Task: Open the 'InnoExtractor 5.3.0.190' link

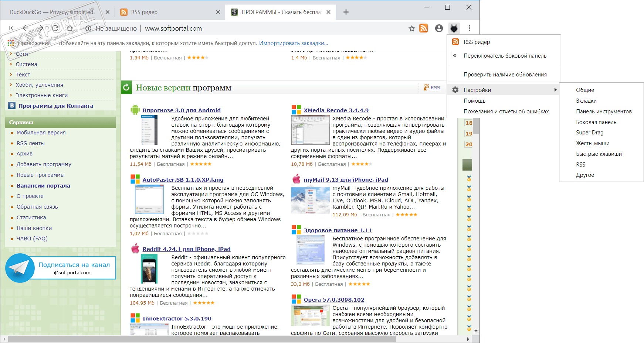Action: coord(177,319)
